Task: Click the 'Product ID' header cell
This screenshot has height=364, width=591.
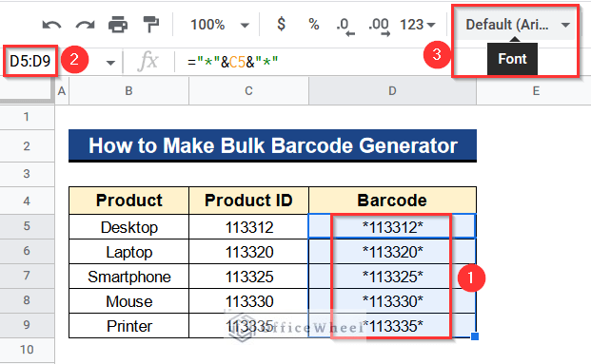Action: pos(248,201)
